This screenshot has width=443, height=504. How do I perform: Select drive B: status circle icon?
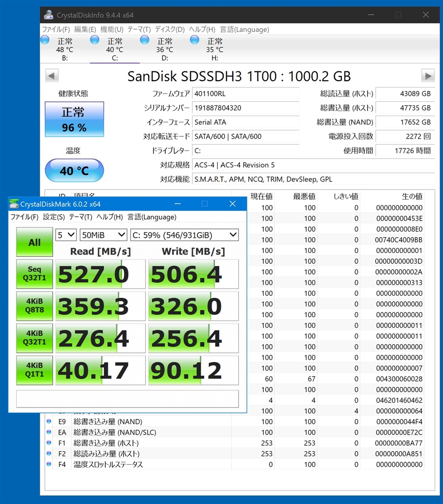click(x=45, y=40)
